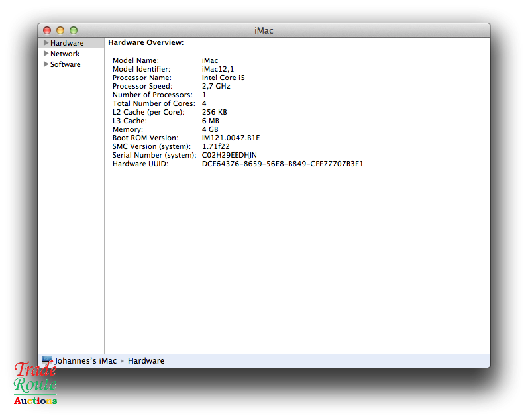Click the Number of Processors label
The width and height of the screenshot is (528, 420).
pos(152,95)
